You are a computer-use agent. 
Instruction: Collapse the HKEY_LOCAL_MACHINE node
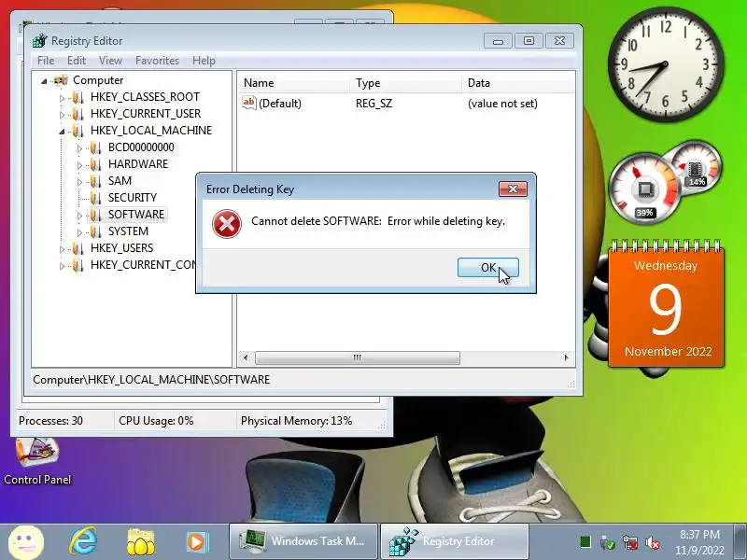(x=62, y=132)
